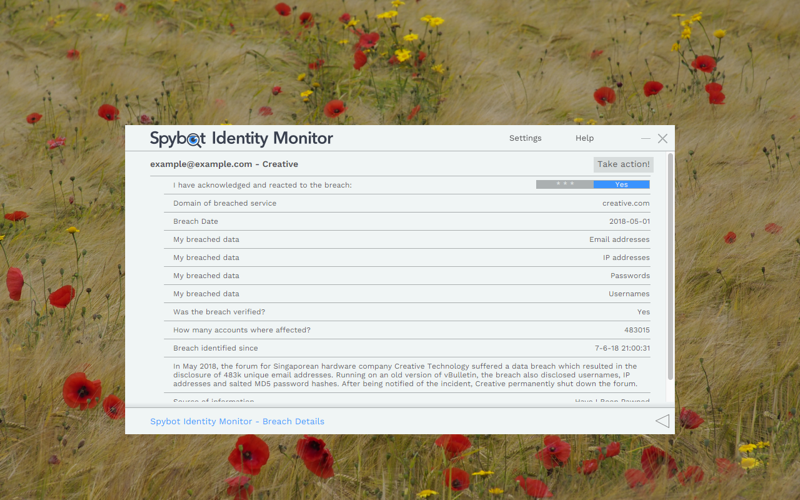Select the IP addresses breached data value
The width and height of the screenshot is (800, 500).
coord(626,258)
